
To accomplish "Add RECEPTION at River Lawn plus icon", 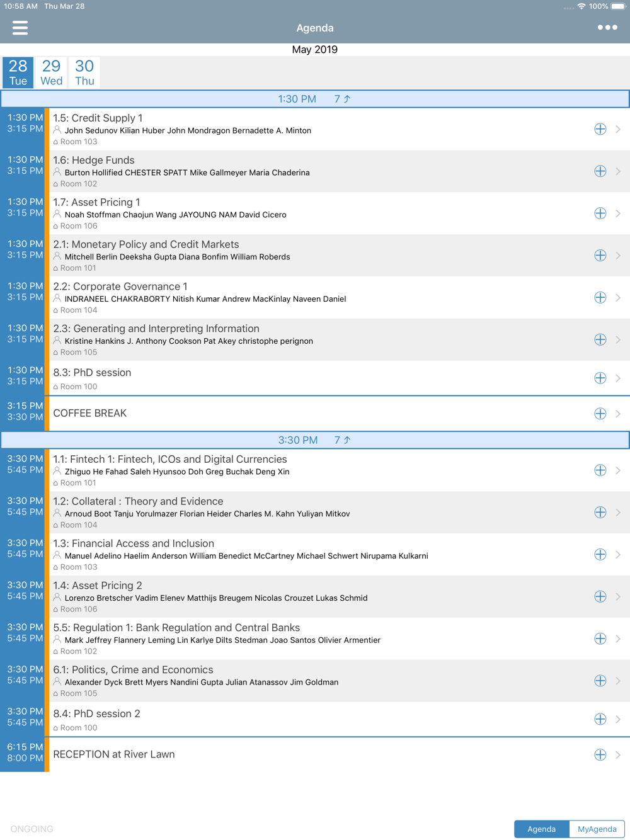I will click(600, 754).
